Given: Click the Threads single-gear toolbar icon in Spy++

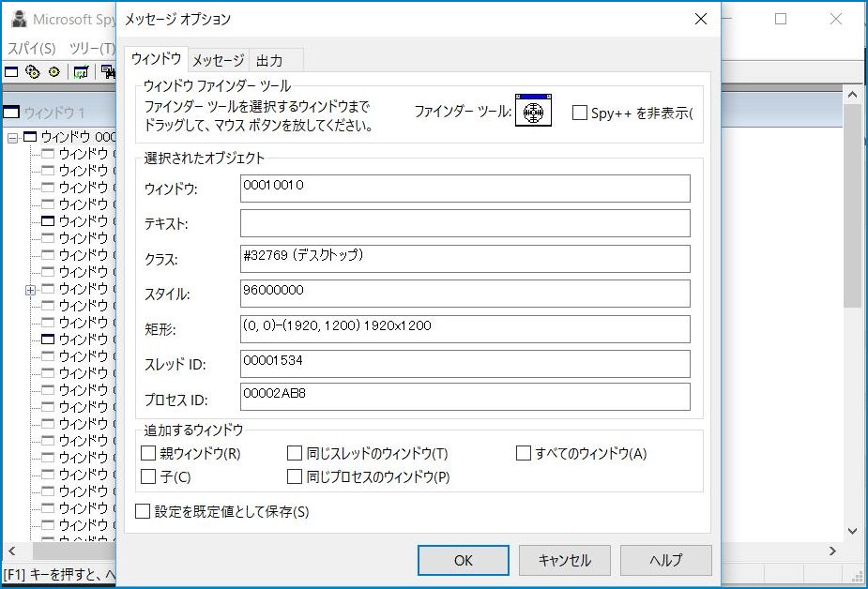Looking at the screenshot, I should (x=53, y=72).
